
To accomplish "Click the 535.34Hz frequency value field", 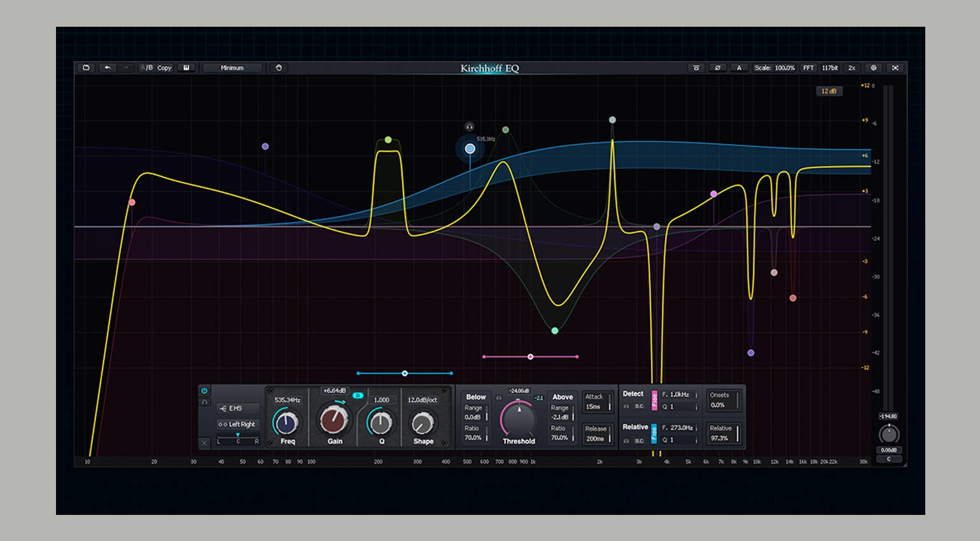I will pos(287,400).
